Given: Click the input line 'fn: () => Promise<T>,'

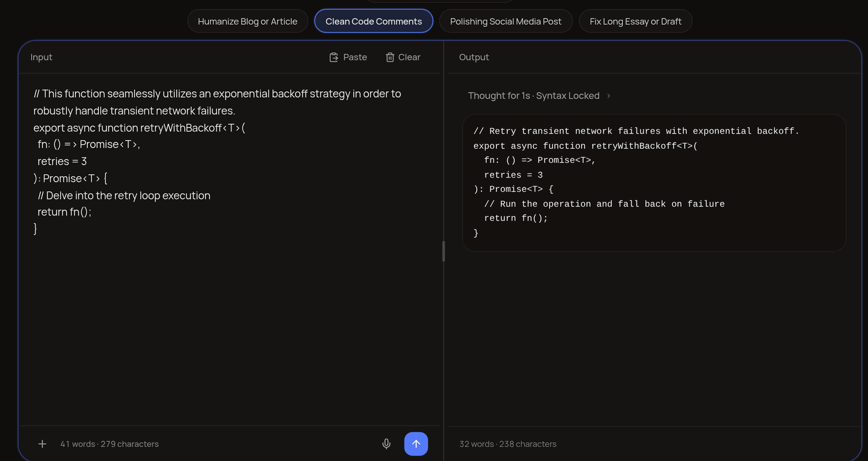Looking at the screenshot, I should pyautogui.click(x=89, y=144).
